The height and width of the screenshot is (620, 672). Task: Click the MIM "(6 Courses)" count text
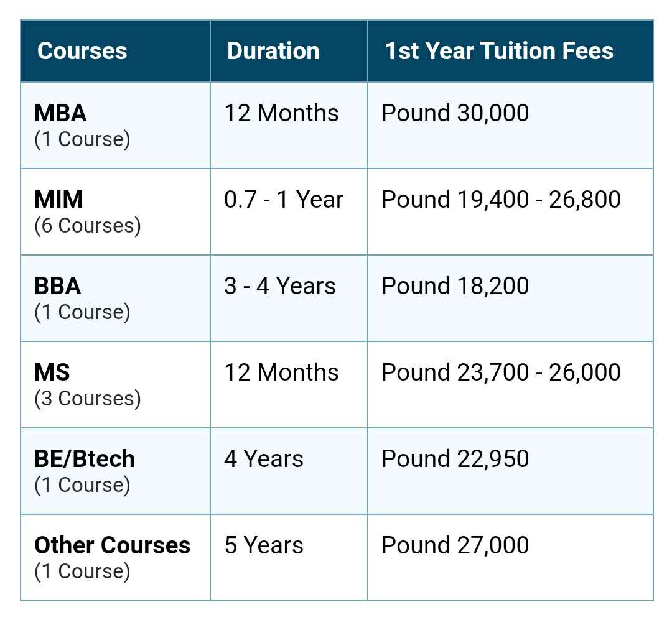[x=88, y=226]
